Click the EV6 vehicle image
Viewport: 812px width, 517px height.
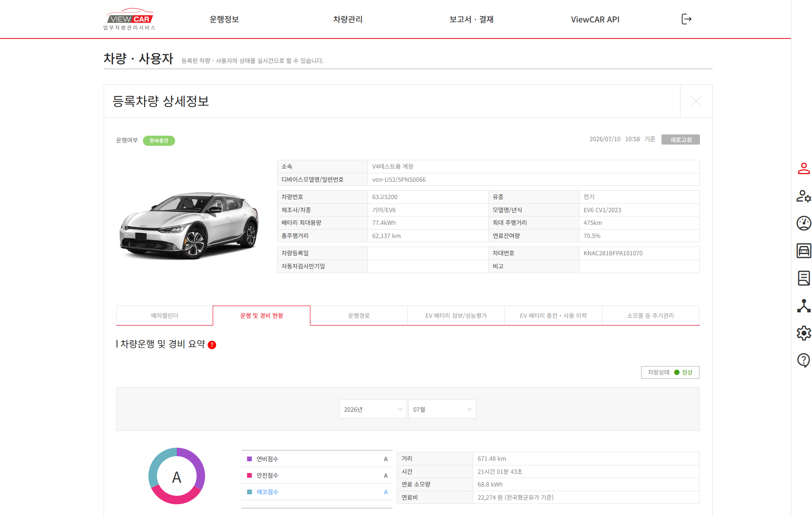coord(189,225)
